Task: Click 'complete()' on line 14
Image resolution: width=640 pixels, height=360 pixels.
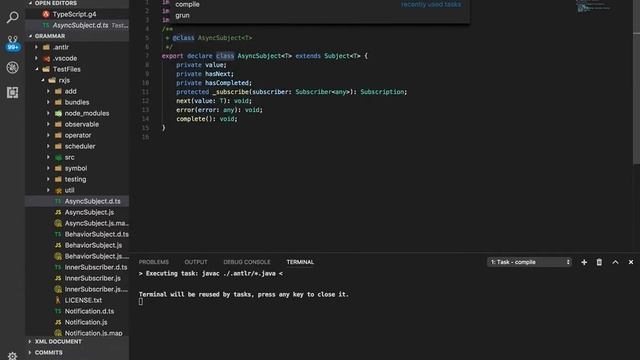Action: 194,119
